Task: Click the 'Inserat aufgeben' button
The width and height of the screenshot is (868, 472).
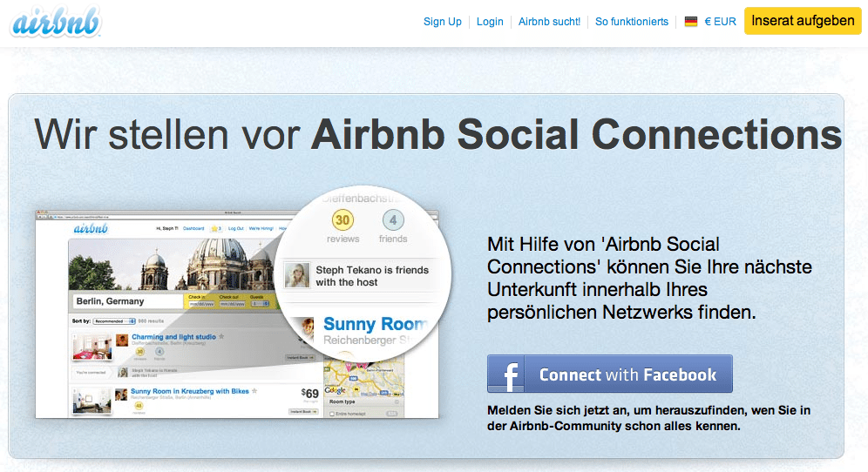Action: (x=803, y=21)
